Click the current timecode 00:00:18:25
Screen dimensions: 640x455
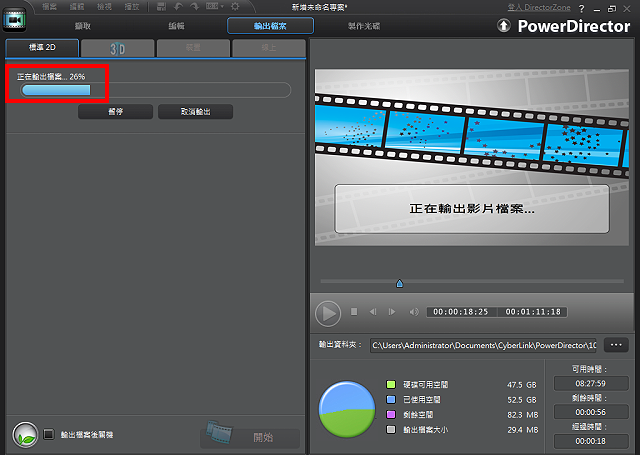(x=461, y=312)
